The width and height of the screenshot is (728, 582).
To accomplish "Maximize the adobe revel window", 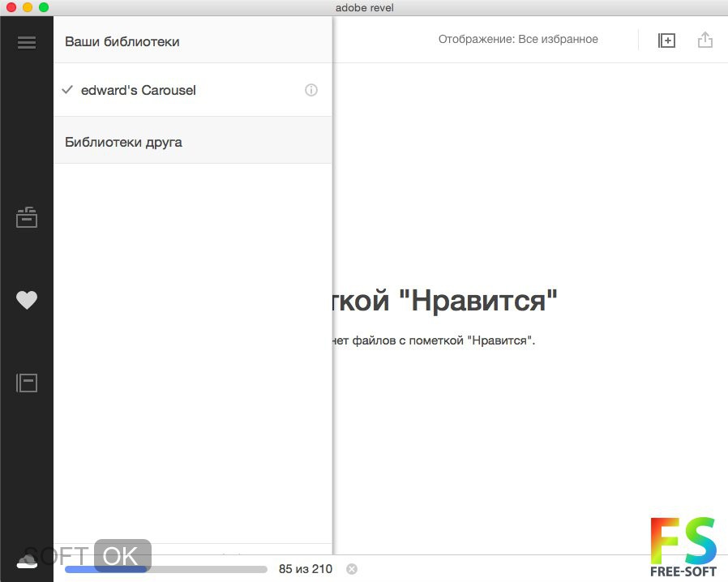I will click(x=44, y=7).
